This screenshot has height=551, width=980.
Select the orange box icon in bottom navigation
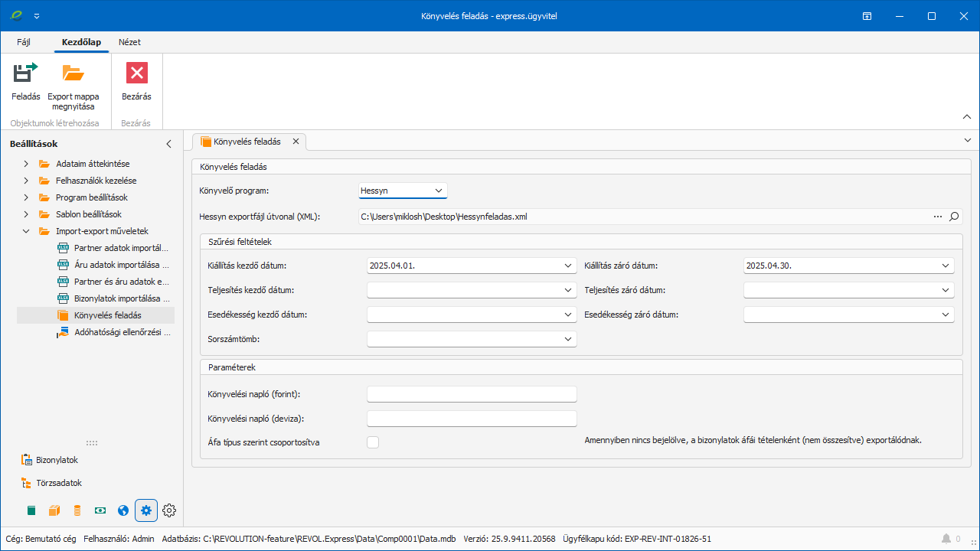click(54, 510)
